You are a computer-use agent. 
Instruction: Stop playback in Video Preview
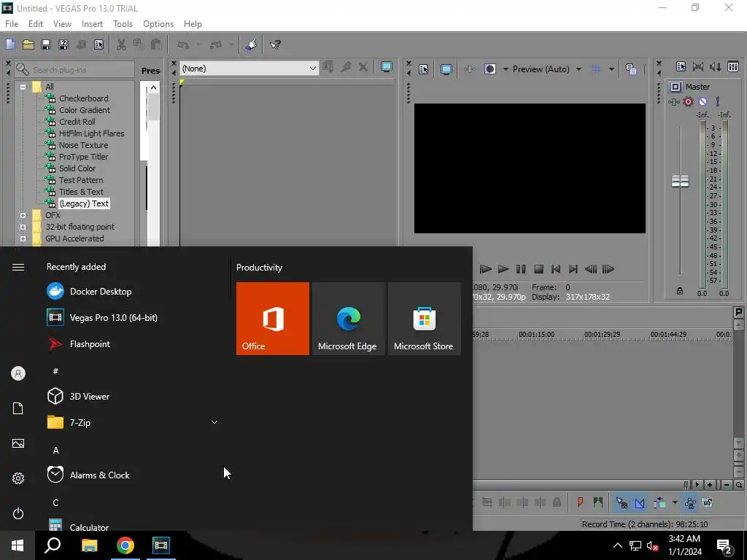[x=538, y=269]
